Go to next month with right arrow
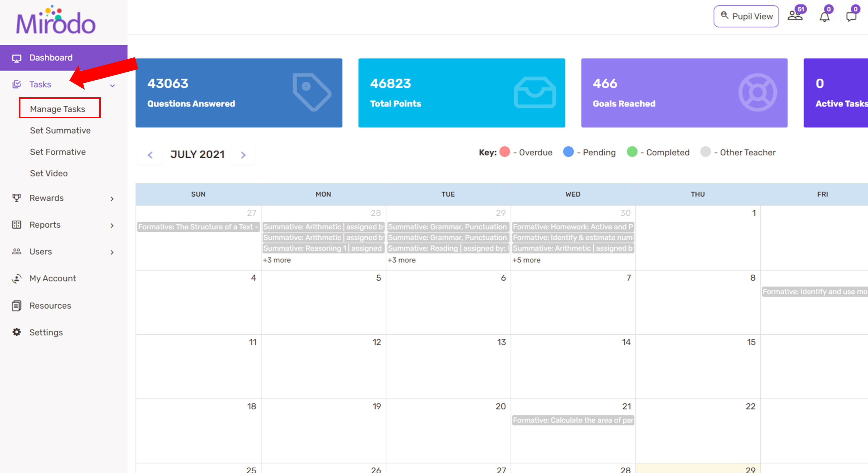868x473 pixels. pos(243,155)
